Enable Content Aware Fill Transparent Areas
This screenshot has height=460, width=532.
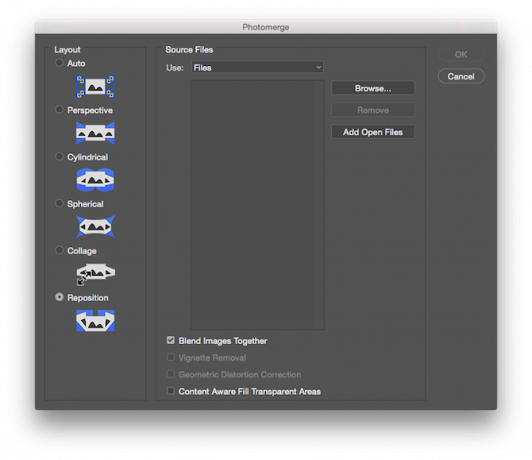171,391
